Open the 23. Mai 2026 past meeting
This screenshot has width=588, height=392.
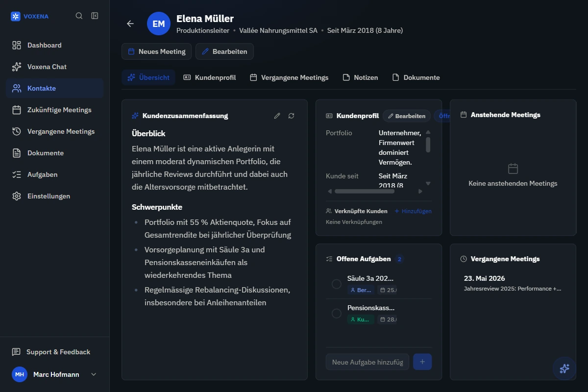tap(513, 283)
